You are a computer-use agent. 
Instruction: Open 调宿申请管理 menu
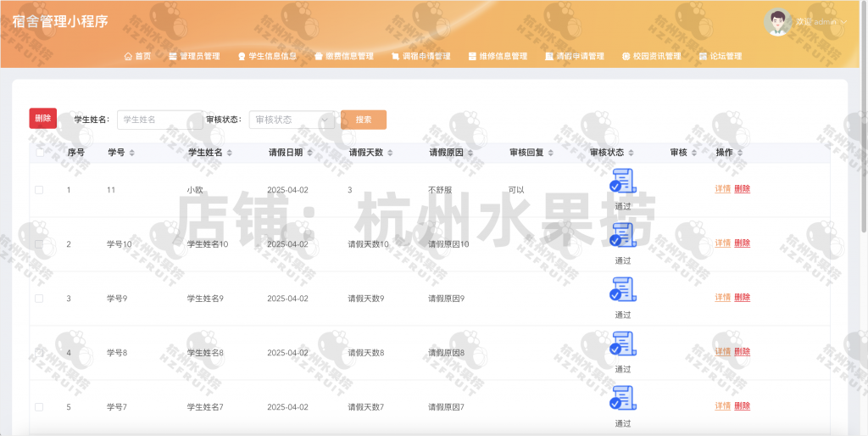click(420, 56)
